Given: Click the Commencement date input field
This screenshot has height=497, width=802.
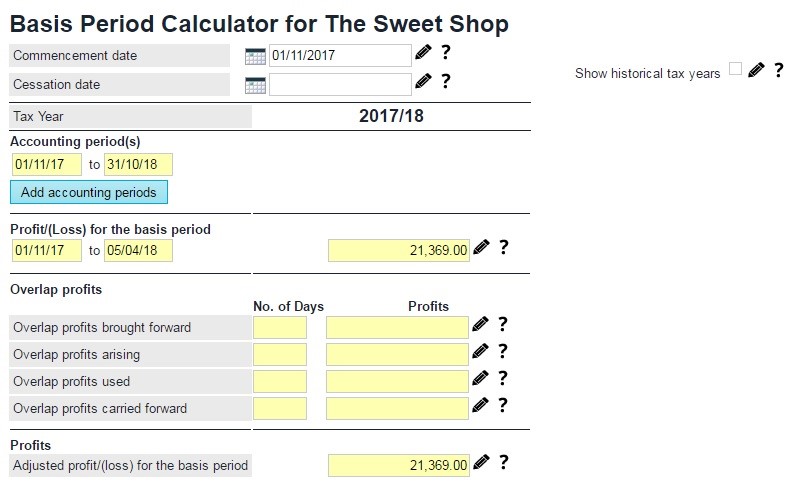Looking at the screenshot, I should (x=340, y=55).
